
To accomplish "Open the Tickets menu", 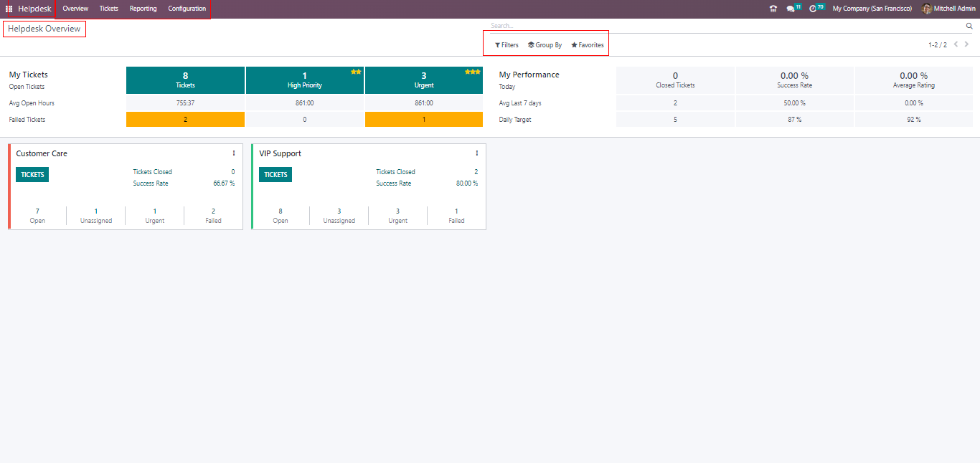I will [x=109, y=9].
